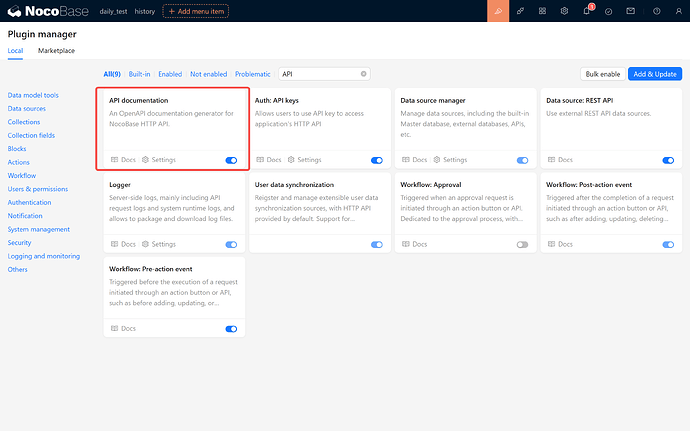
Task: Filter plugins by Built-in
Action: coord(139,74)
